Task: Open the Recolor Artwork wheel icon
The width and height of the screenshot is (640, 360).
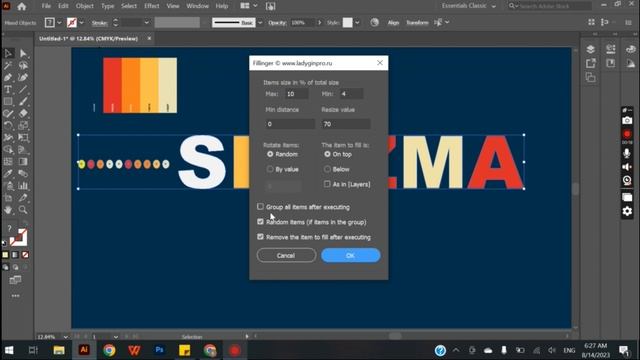Action: tap(374, 22)
